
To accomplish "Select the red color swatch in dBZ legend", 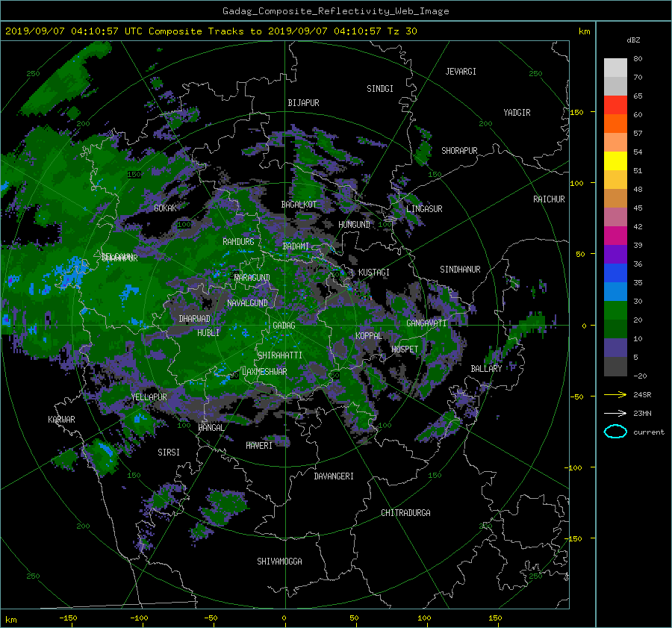I will 615,105.
